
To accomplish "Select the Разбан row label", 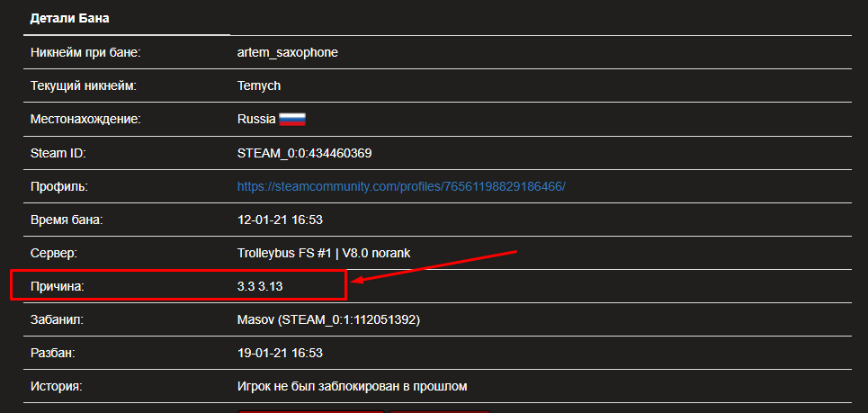I will pos(52,353).
